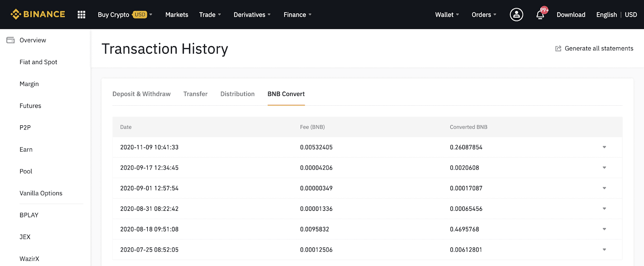
Task: Click the converted value 0.00065456
Action: pos(466,209)
